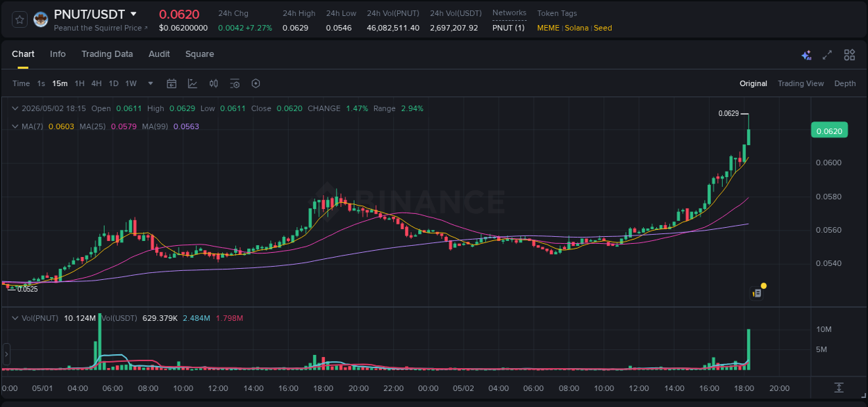The image size is (868, 407).
Task: Open the Trading Data tab
Action: point(107,54)
